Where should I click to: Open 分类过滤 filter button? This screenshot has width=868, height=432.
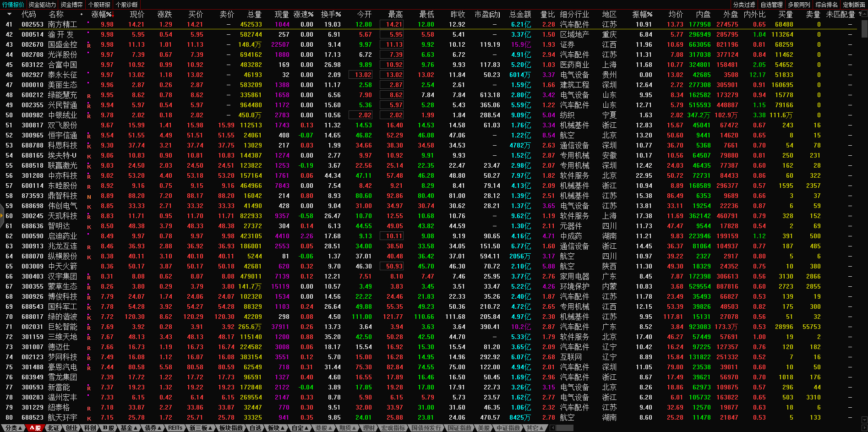coord(744,5)
